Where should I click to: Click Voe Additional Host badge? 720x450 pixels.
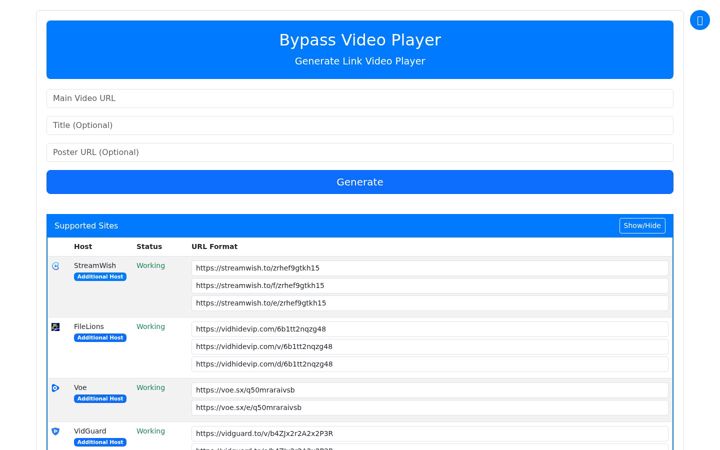click(100, 399)
